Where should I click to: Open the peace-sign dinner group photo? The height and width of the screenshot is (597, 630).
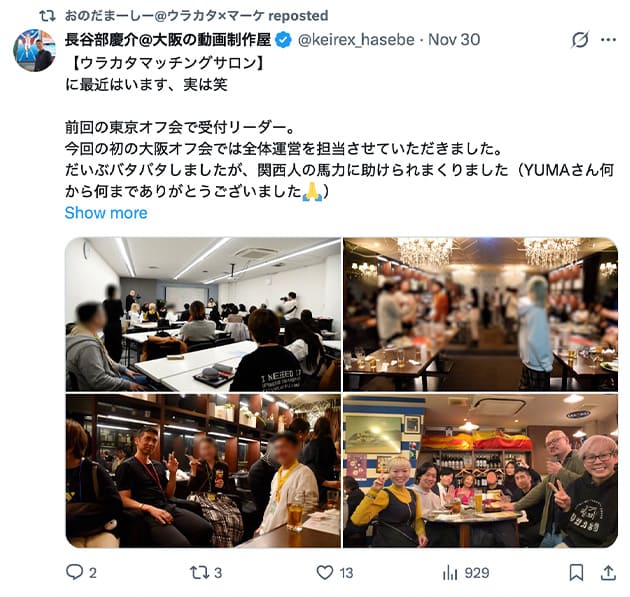point(480,470)
